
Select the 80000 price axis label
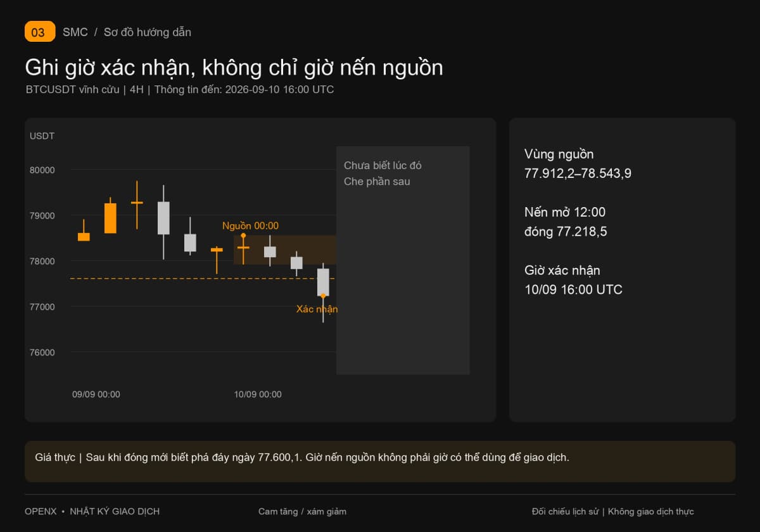(x=42, y=170)
